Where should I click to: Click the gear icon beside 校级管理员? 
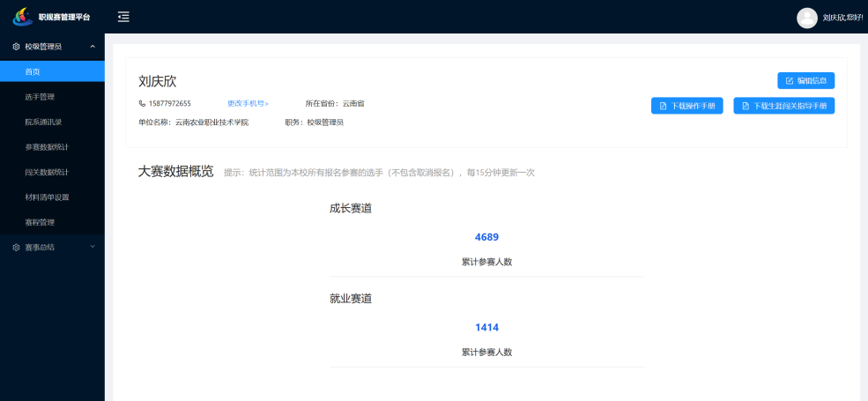[x=16, y=47]
